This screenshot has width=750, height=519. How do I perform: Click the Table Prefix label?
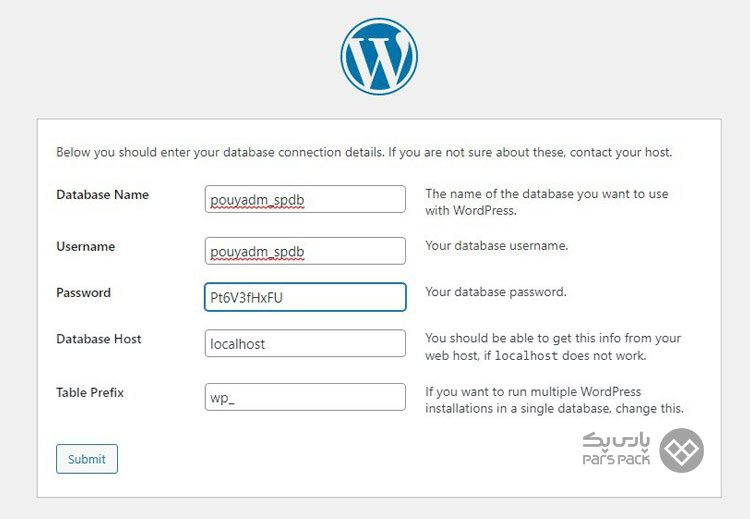(x=90, y=392)
